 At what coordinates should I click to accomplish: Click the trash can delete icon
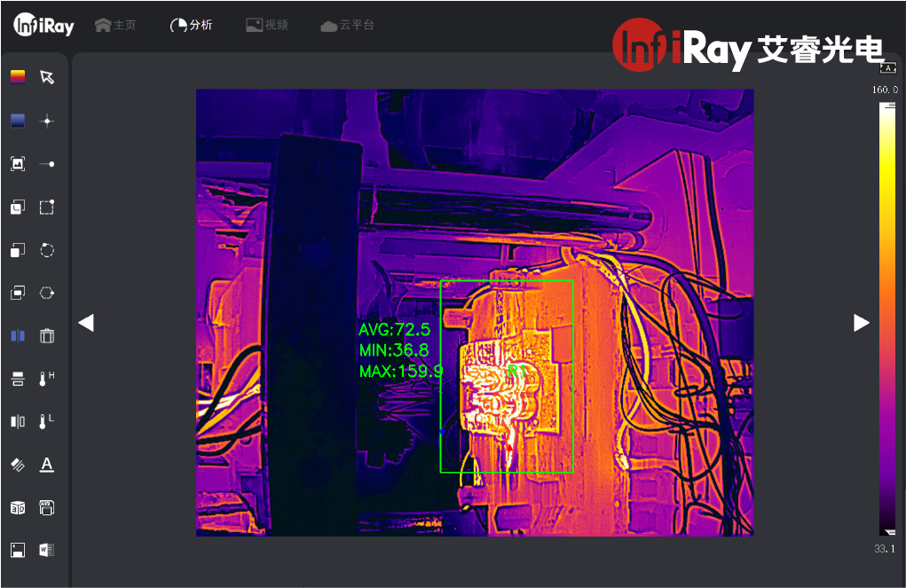pos(47,335)
